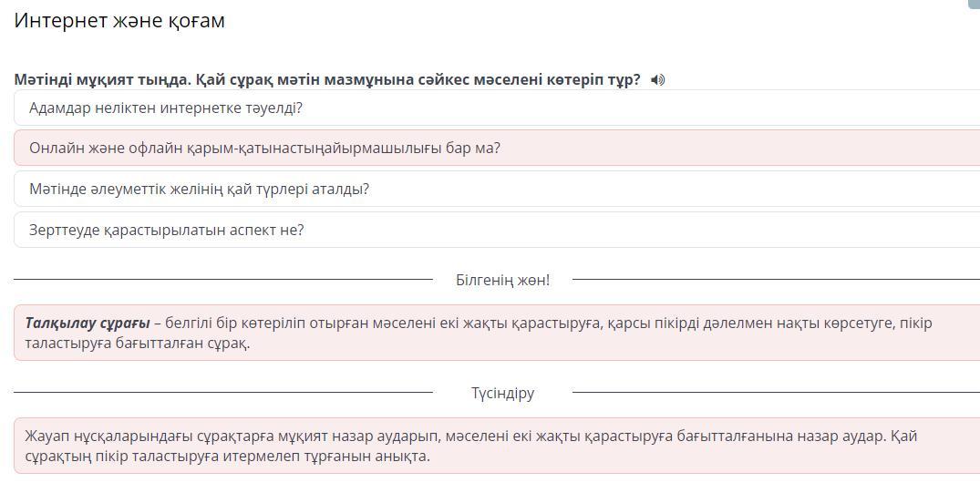Select option "Зерттеуде қарастырылатын аспект не?"
This screenshot has height=493, width=980.
click(x=166, y=230)
